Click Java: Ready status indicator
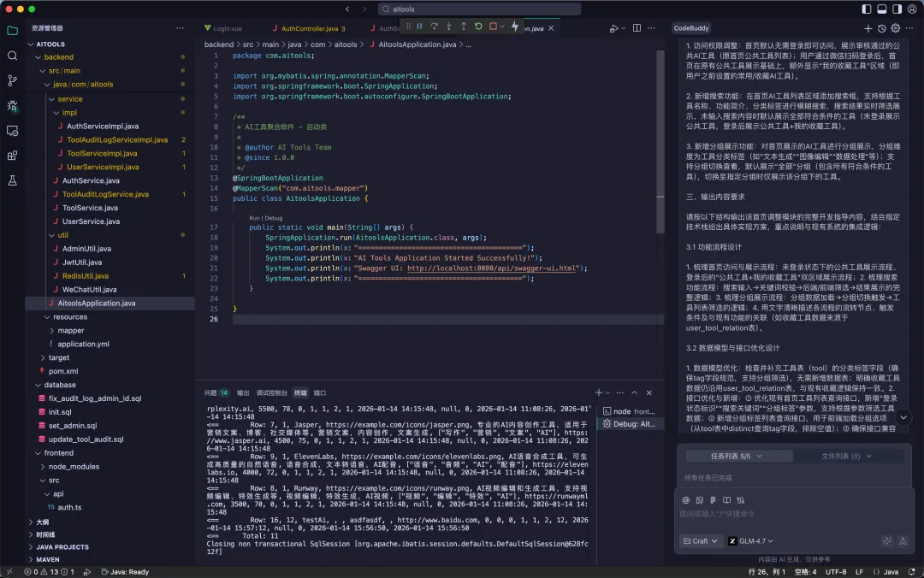924x578 pixels. [124, 571]
